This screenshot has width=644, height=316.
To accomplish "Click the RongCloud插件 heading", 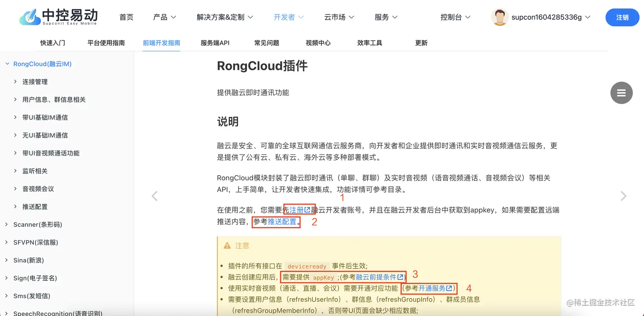I will pyautogui.click(x=262, y=66).
